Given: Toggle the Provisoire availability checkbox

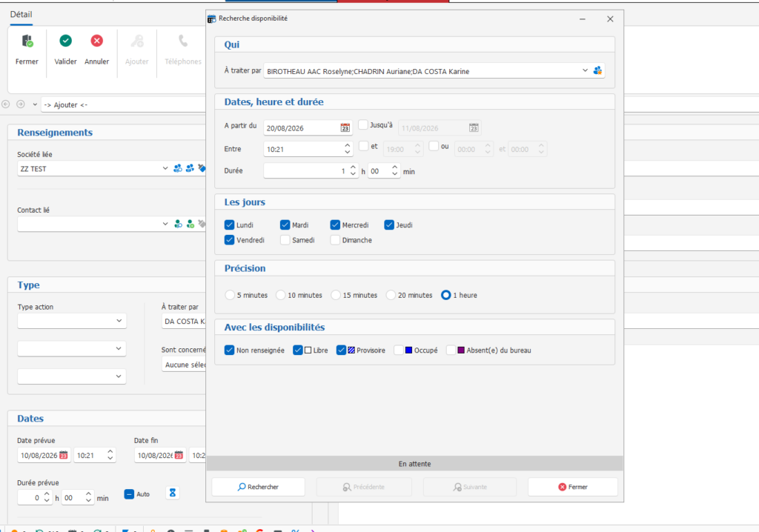Looking at the screenshot, I should (341, 350).
